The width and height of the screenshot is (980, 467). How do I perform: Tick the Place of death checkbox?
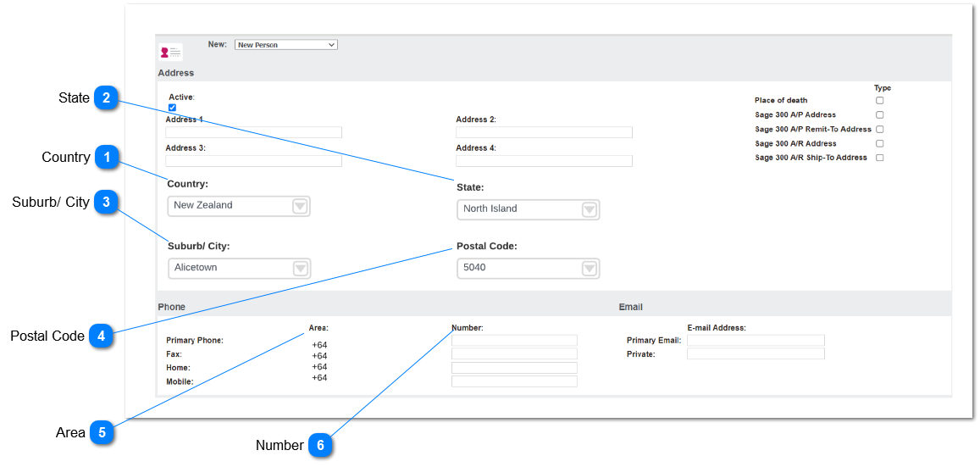click(879, 100)
